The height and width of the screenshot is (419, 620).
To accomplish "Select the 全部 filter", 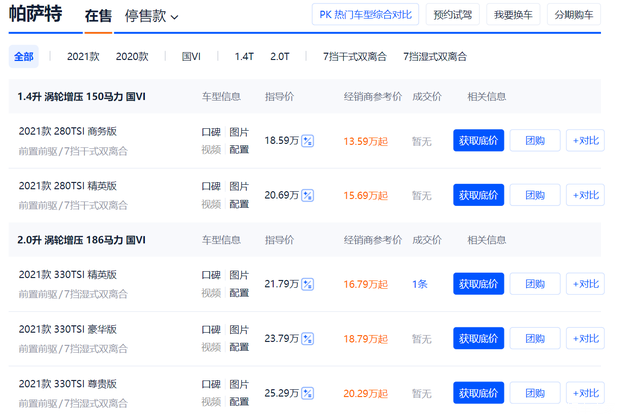I will click(x=23, y=57).
